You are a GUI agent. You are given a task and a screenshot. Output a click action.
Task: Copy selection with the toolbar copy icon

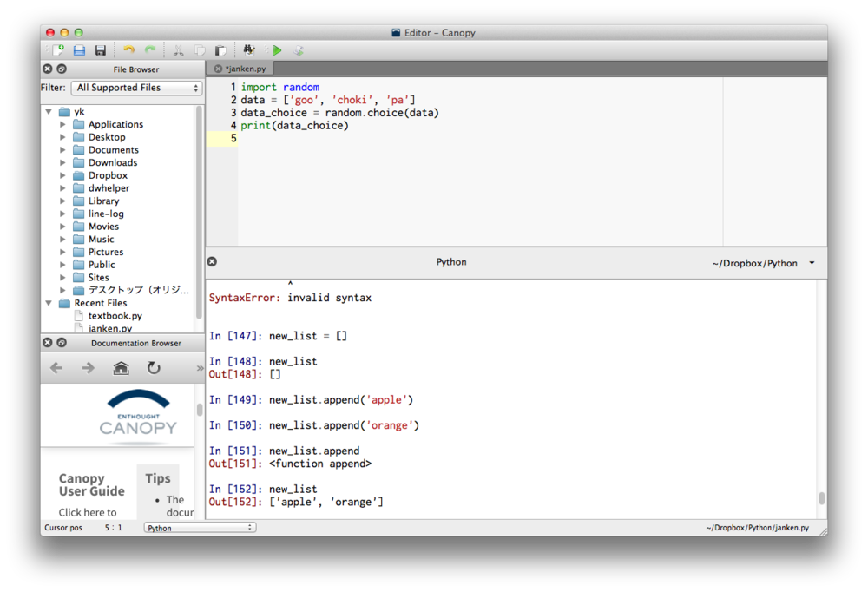[200, 50]
